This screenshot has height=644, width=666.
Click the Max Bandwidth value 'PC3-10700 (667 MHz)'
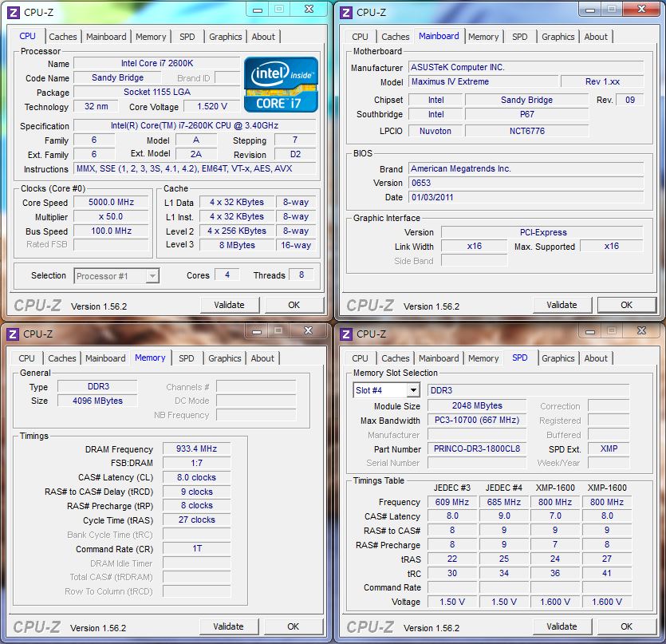[x=477, y=421]
